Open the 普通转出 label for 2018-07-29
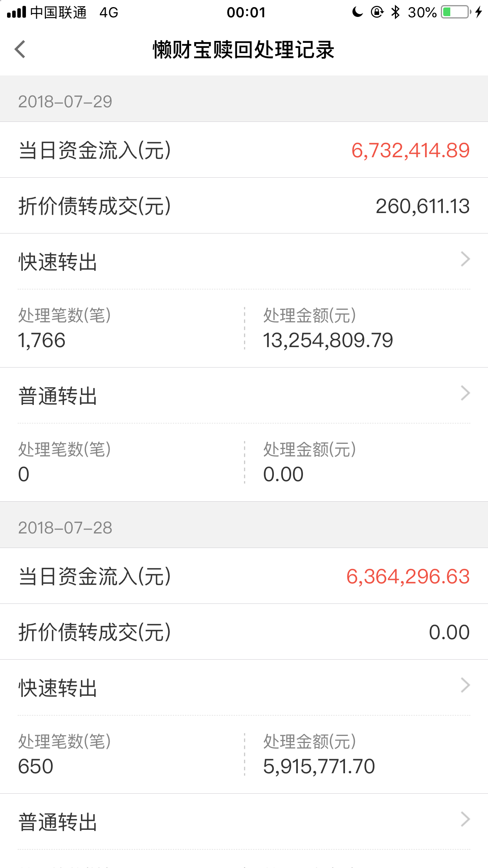The image size is (488, 868). tap(58, 396)
